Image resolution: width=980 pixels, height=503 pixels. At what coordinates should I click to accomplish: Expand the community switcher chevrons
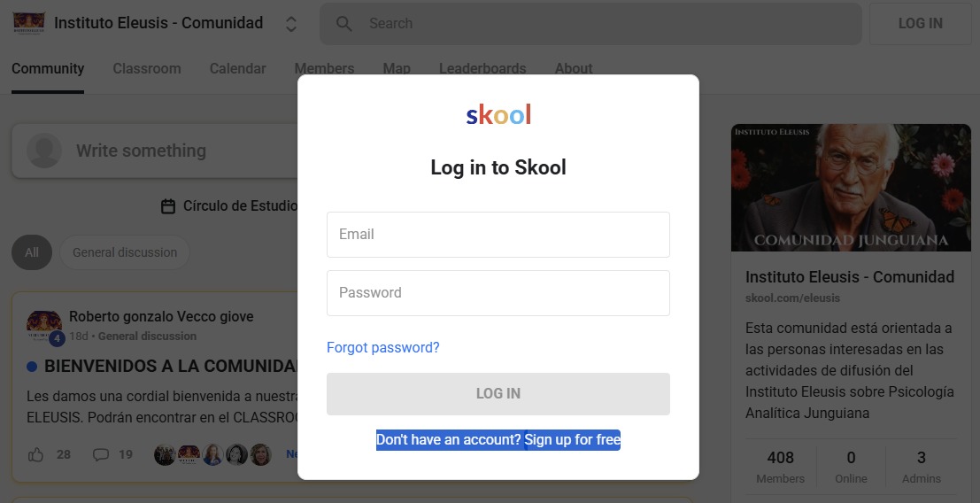tap(291, 24)
